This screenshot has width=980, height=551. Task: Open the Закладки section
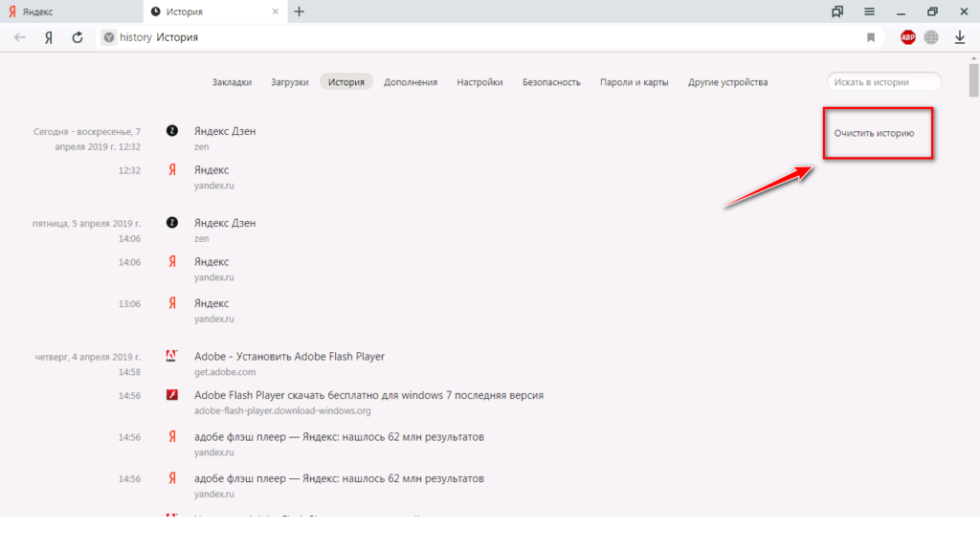point(232,82)
